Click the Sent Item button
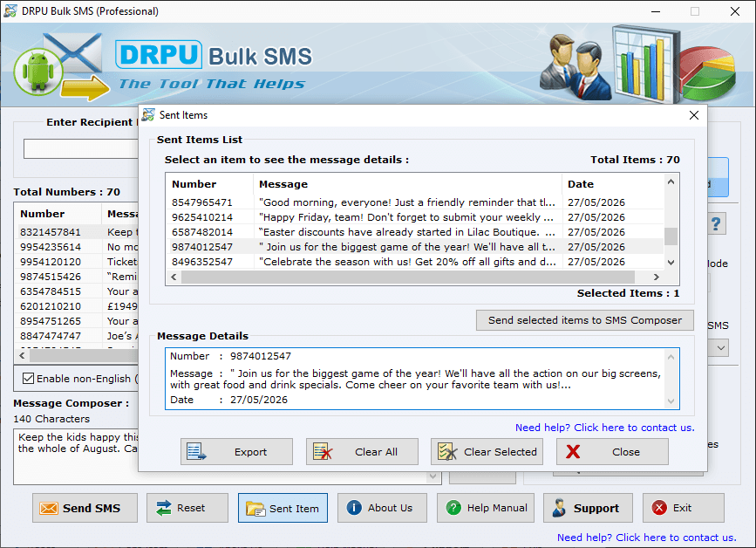756x548 pixels. (x=283, y=508)
